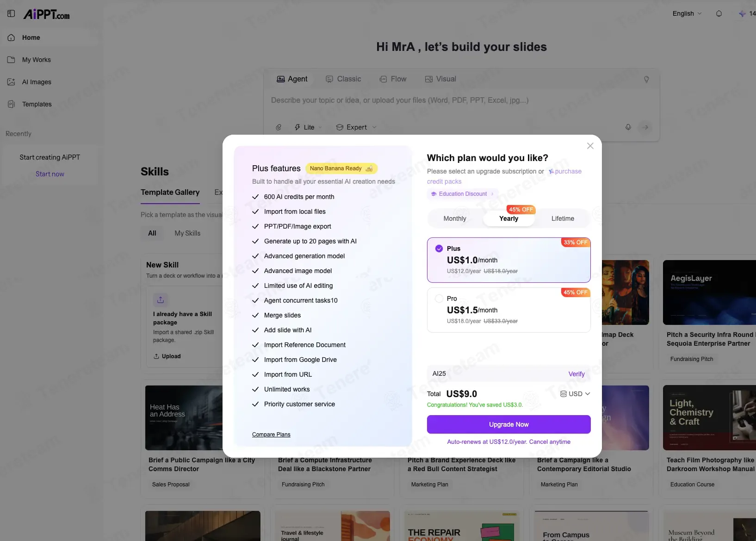Viewport: 756px width, 541px height.
Task: Open Travel & lifestyle journal template thumbnail
Action: pos(332,526)
